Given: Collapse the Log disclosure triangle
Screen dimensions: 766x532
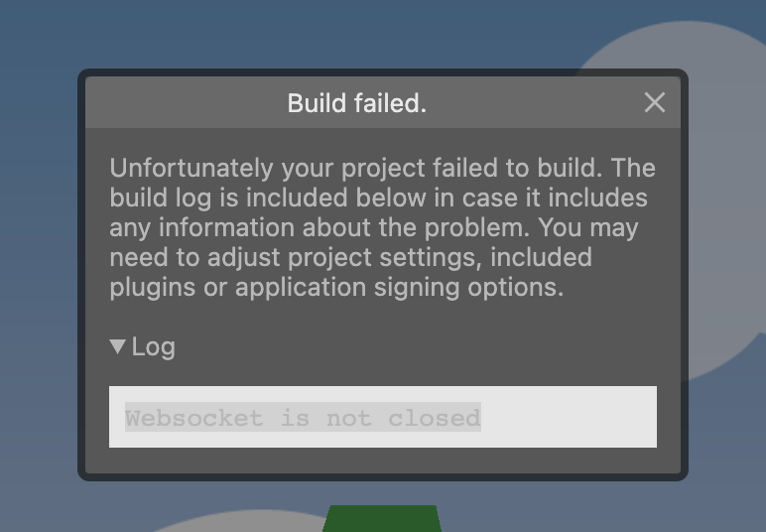Looking at the screenshot, I should (x=118, y=346).
